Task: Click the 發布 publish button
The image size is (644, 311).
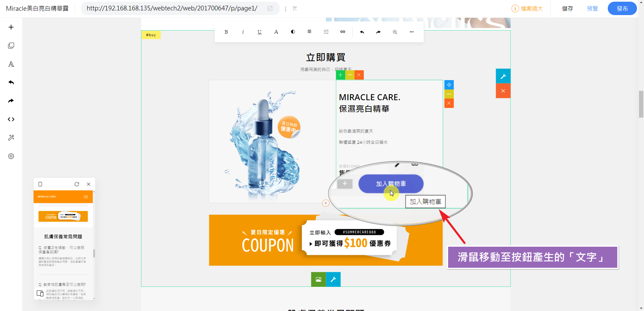Action: [622, 8]
